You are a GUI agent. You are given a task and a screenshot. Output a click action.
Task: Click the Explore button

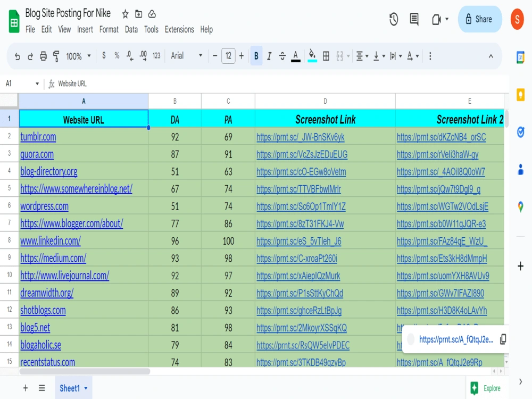486,388
